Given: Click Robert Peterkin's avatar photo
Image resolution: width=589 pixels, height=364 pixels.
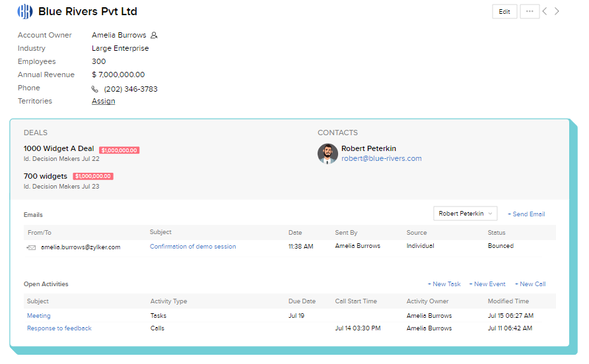Looking at the screenshot, I should click(328, 154).
